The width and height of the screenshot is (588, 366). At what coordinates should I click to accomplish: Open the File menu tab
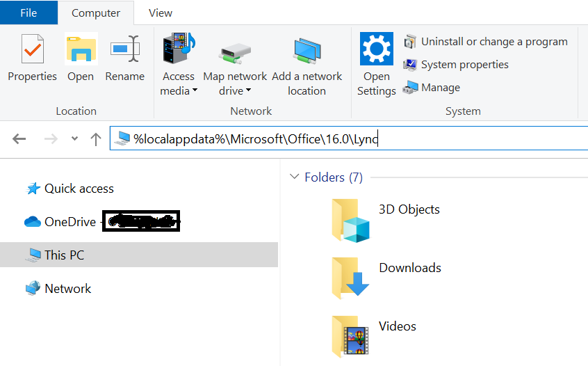click(x=28, y=13)
